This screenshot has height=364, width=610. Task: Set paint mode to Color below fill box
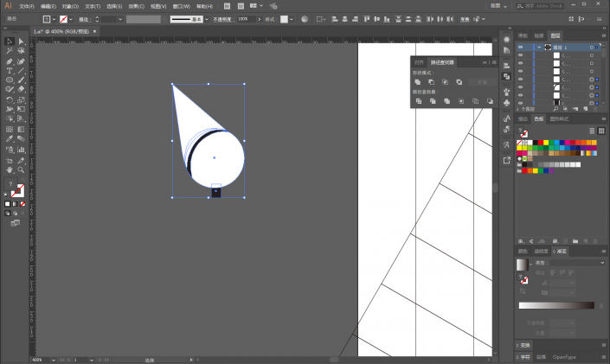8,204
